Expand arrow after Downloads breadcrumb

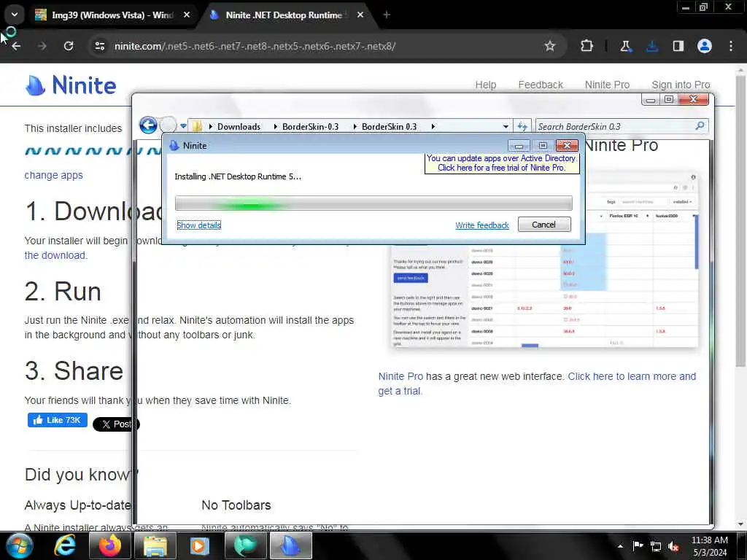pyautogui.click(x=275, y=127)
